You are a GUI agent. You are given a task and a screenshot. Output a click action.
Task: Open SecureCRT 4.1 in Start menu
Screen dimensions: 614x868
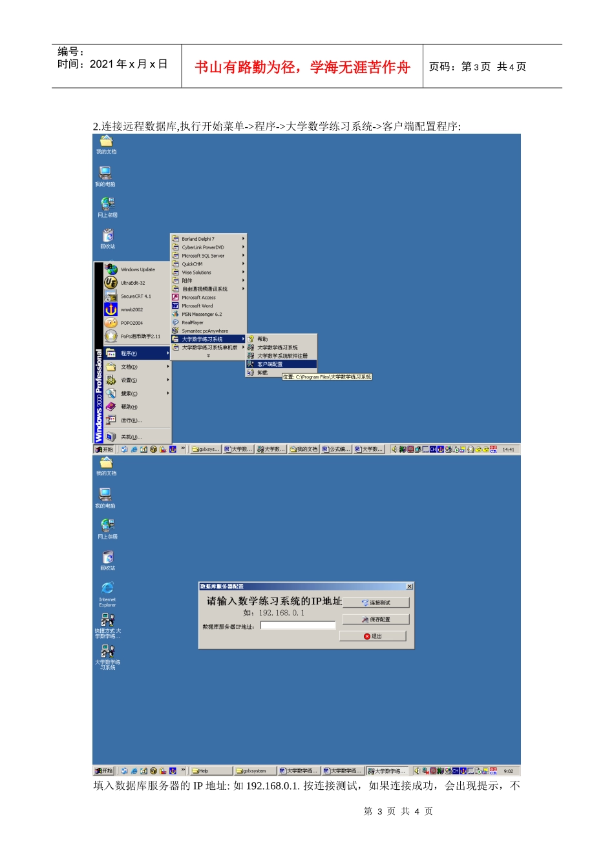coord(135,296)
